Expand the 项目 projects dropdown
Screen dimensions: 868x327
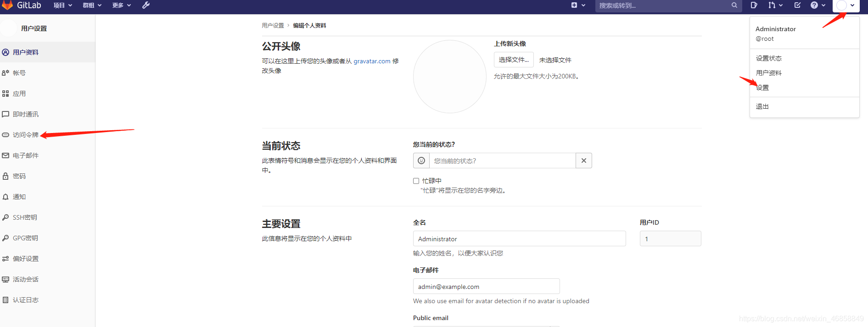coord(62,5)
